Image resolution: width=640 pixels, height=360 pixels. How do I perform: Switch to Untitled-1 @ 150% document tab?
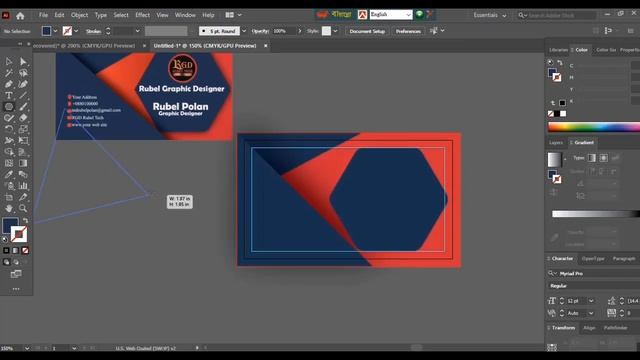205,46
